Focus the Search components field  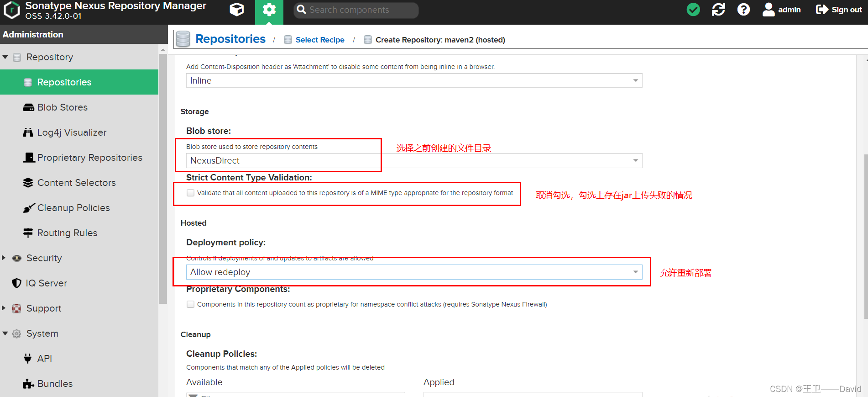pos(356,10)
